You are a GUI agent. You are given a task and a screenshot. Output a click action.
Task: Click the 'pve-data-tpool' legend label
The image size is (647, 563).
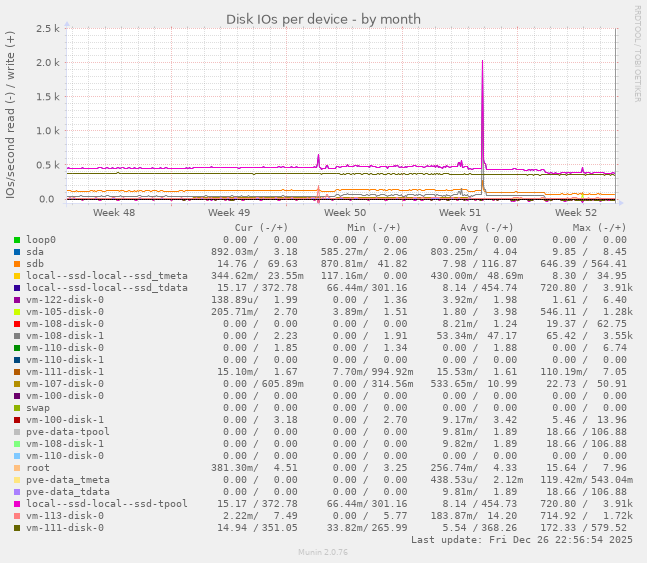click(x=68, y=432)
